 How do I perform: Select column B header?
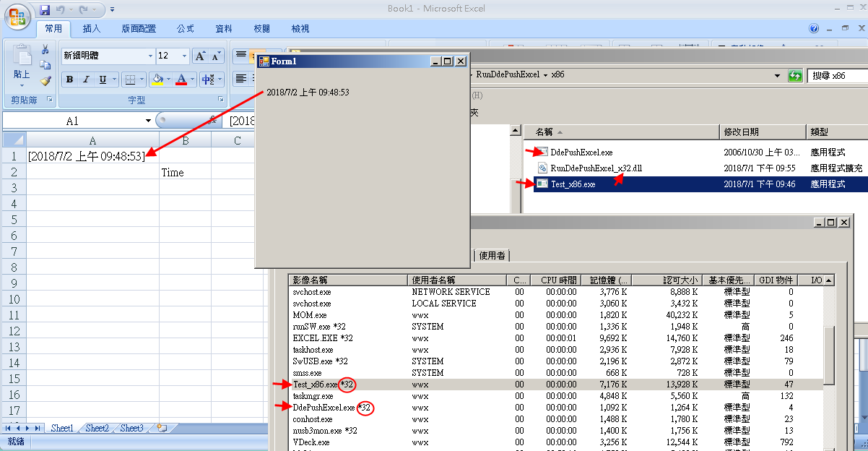click(185, 140)
